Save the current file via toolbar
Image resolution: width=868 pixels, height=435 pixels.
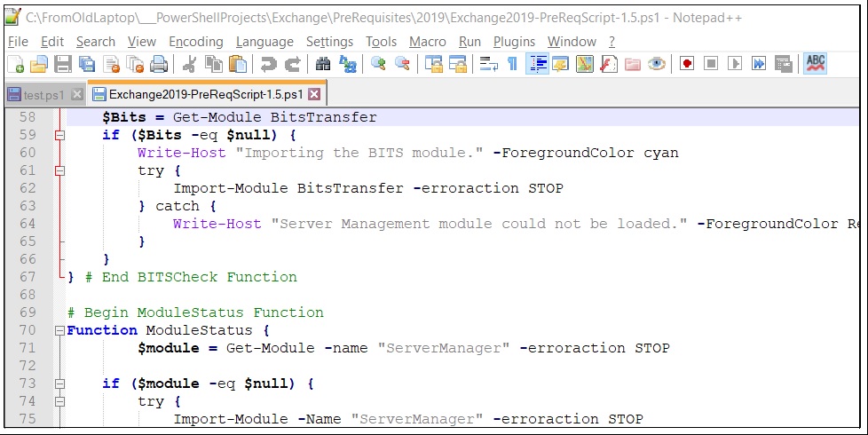62,64
